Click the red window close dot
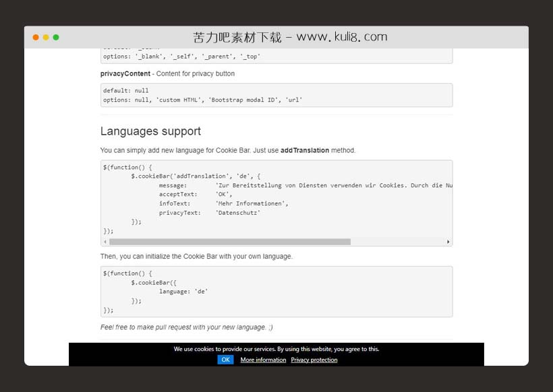Screen dimensions: 553x392 [36, 38]
